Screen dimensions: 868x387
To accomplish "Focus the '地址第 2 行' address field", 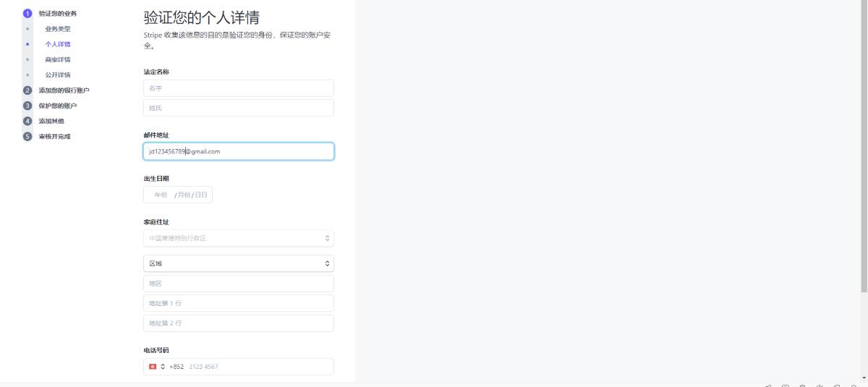I will click(x=239, y=323).
